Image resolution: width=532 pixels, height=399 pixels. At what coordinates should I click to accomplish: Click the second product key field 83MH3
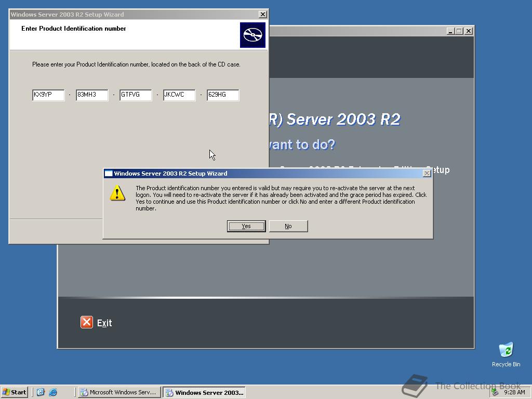click(92, 95)
